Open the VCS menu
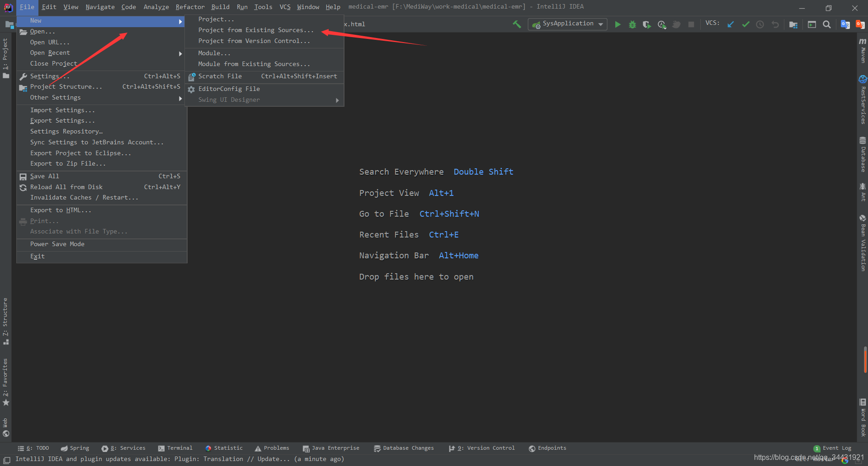868x466 pixels. [285, 7]
